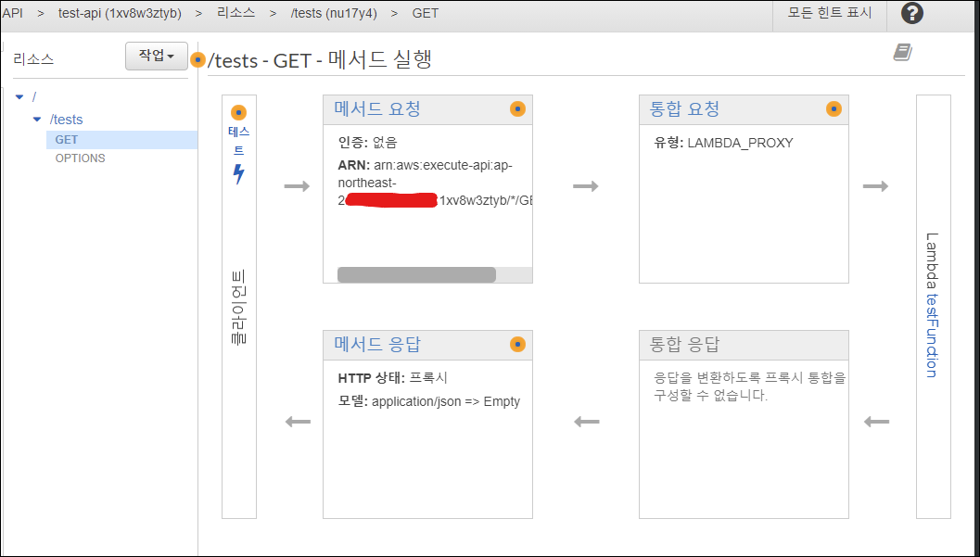Collapse the root / resource tree node
Image resolution: width=980 pixels, height=557 pixels.
19,96
